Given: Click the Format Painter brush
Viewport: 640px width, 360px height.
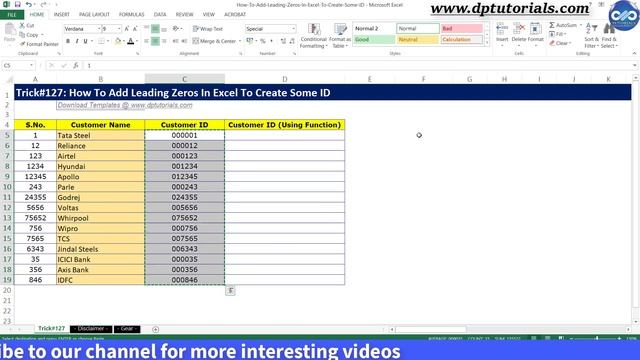Looking at the screenshot, I should [22, 44].
